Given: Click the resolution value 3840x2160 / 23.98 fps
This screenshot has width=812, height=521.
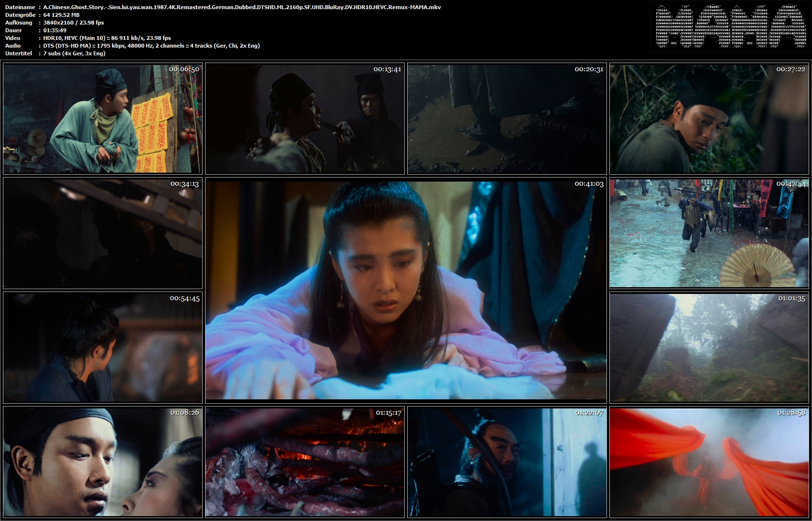Looking at the screenshot, I should pyautogui.click(x=74, y=23).
